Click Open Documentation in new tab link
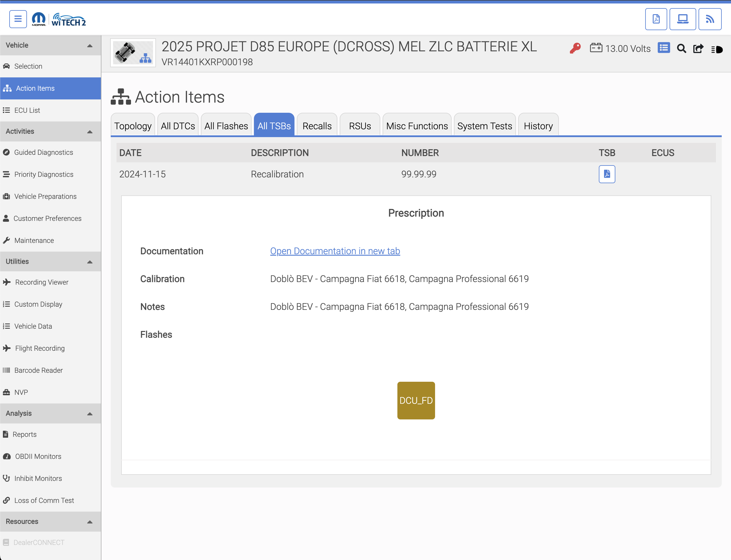This screenshot has height=560, width=731. click(x=335, y=251)
